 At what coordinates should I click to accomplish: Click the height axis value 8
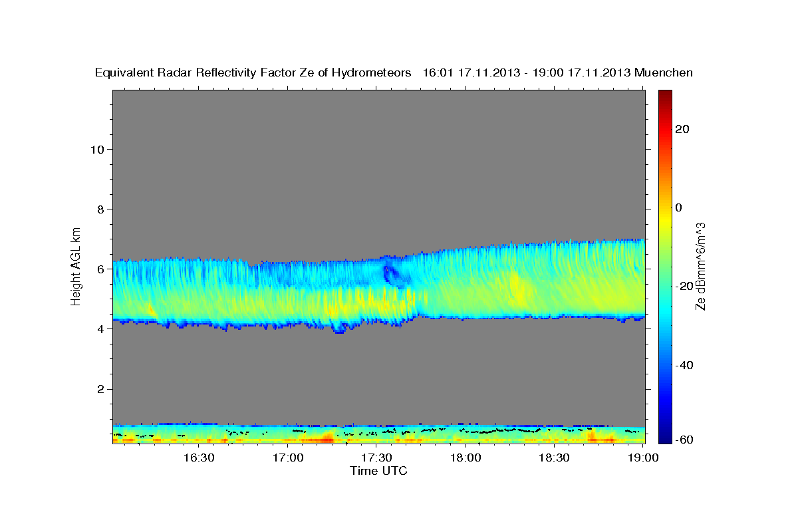coord(100,209)
